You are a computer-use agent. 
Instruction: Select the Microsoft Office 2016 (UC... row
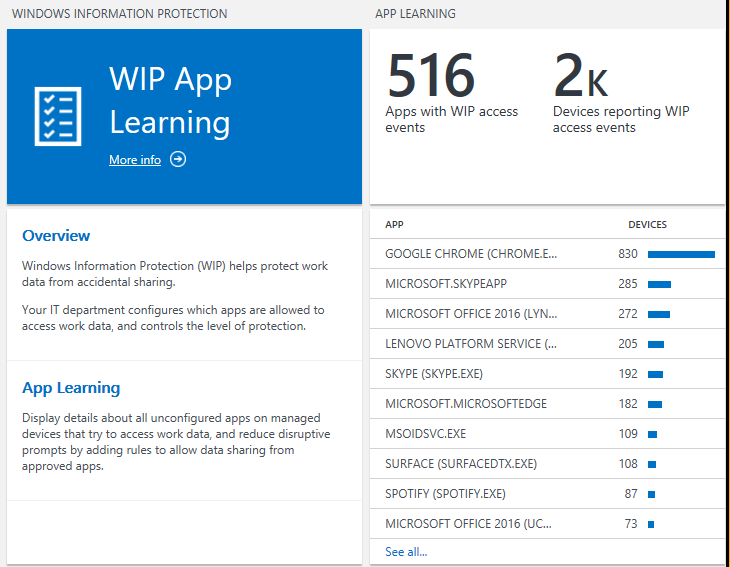(548, 524)
